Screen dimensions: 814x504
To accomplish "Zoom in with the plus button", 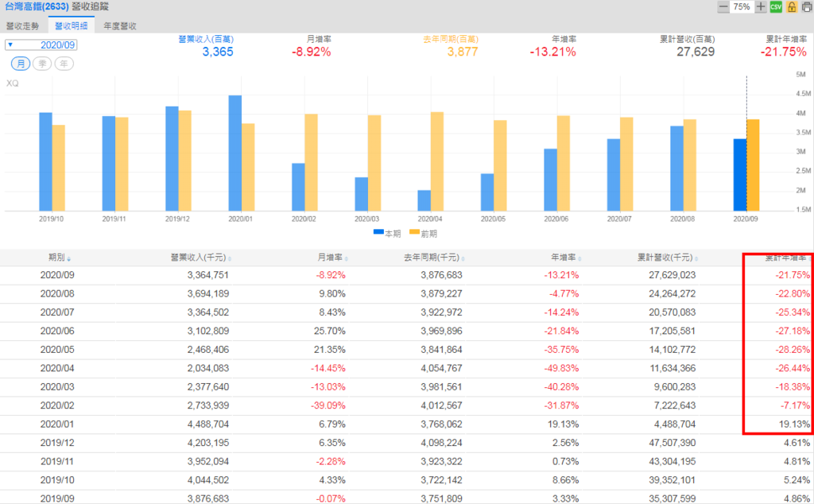I will tap(761, 6).
